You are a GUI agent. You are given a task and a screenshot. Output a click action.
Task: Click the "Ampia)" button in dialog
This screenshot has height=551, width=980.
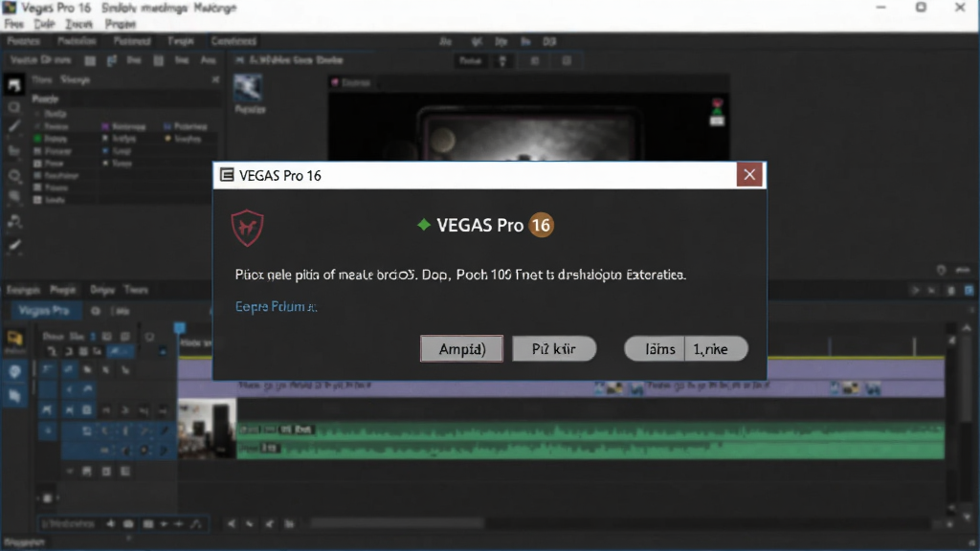point(462,348)
